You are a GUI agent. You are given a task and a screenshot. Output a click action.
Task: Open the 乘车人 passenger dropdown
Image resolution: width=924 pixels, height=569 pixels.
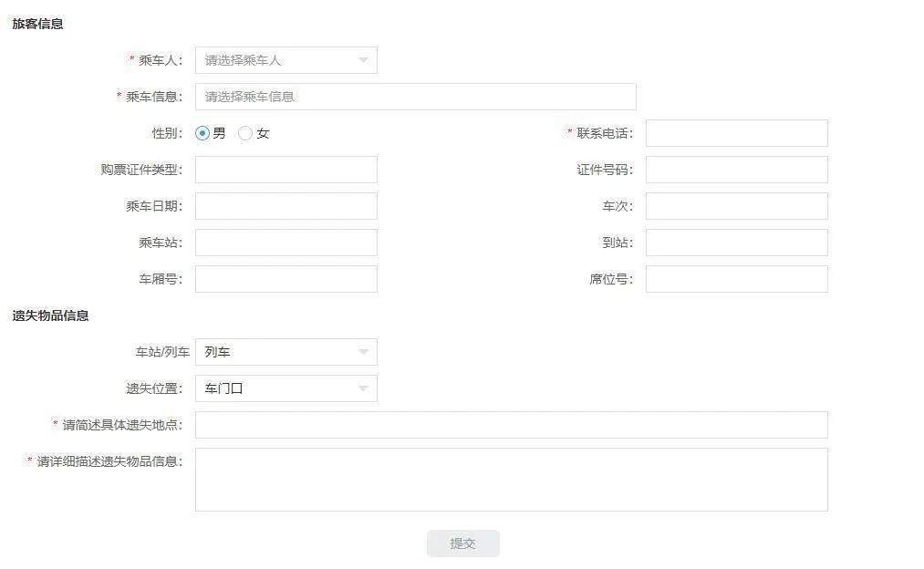tap(286, 60)
